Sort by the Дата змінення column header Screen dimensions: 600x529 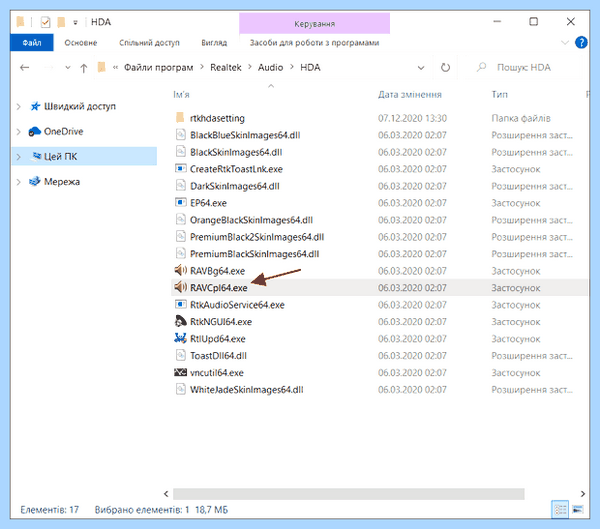click(x=410, y=95)
